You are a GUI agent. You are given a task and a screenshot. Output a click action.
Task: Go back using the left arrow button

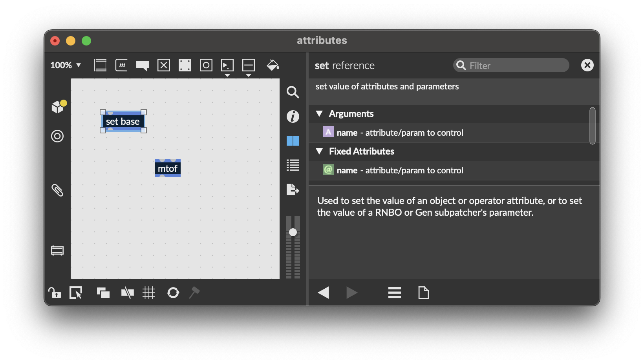tap(323, 293)
